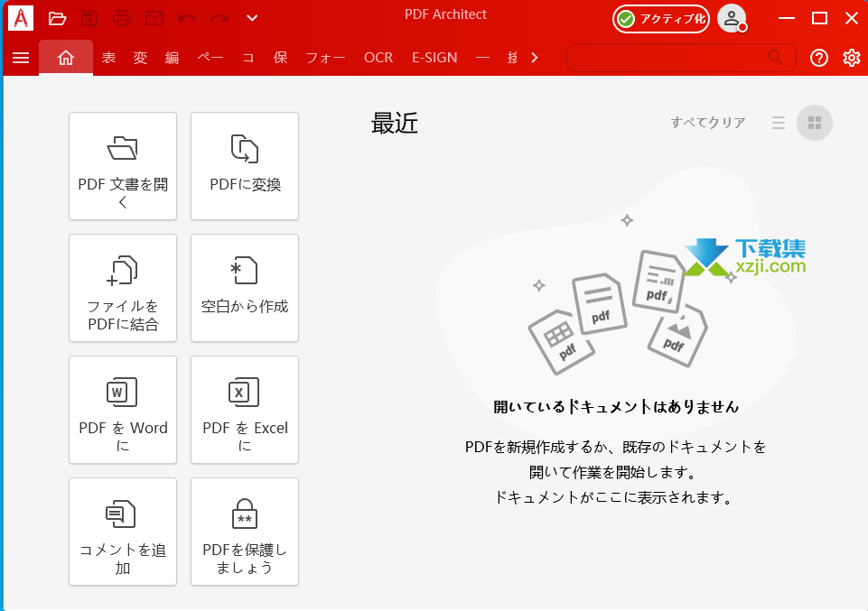Screen dimensions: 868x611
Task: Click the PDF 文書を開く tile
Action: tap(123, 166)
